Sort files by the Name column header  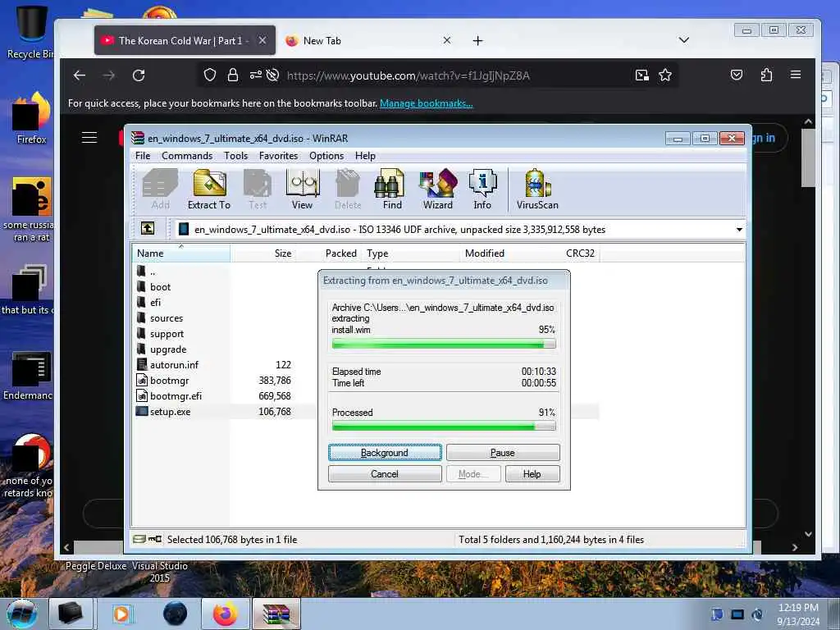tap(181, 253)
